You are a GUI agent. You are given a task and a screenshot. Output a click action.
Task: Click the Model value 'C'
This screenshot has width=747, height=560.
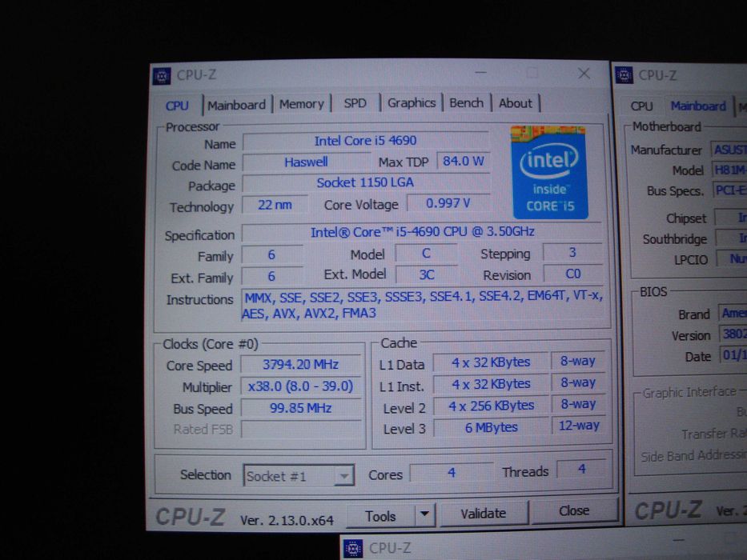[426, 254]
